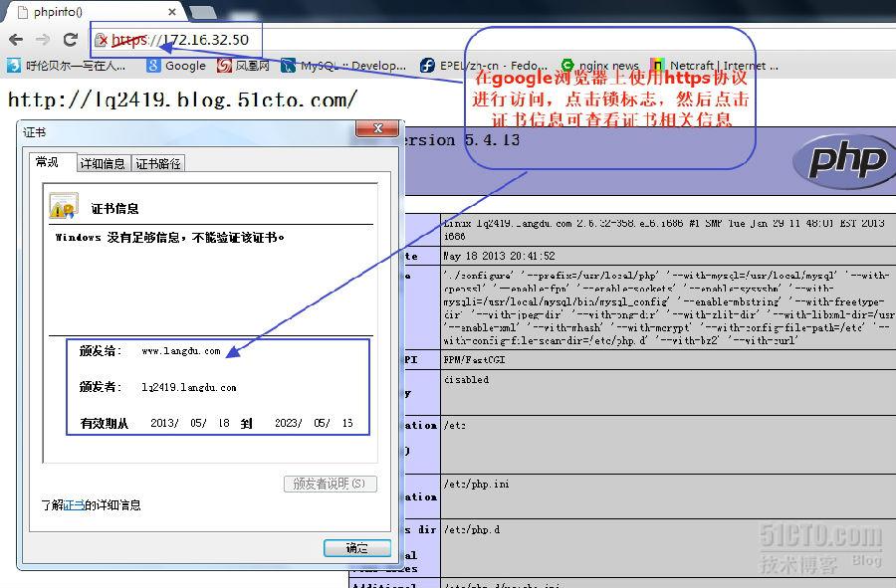Select the phpinfo() tab
The width and height of the screenshot is (896, 588).
click(95, 11)
